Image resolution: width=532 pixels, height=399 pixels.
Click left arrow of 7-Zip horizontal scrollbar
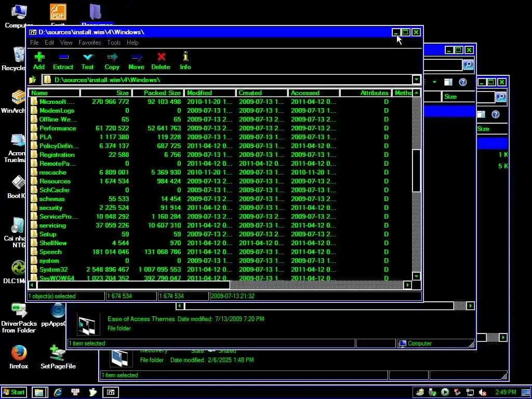[x=33, y=285]
